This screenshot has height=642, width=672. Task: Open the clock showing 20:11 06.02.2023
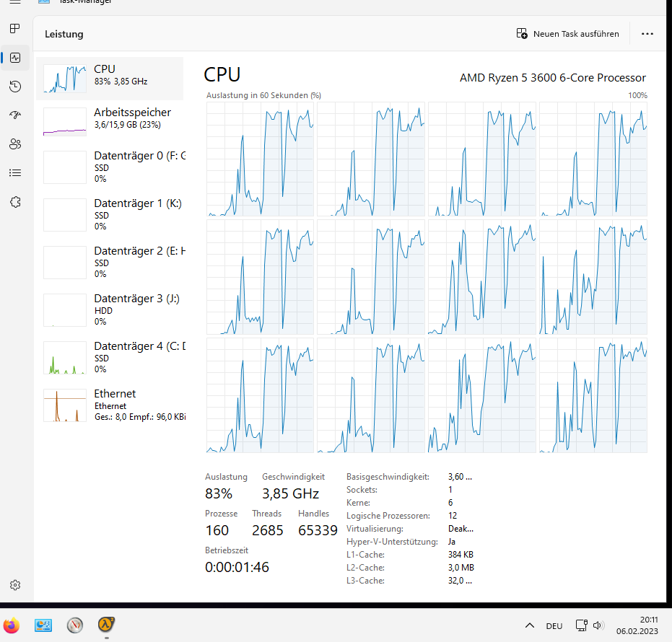click(x=637, y=625)
